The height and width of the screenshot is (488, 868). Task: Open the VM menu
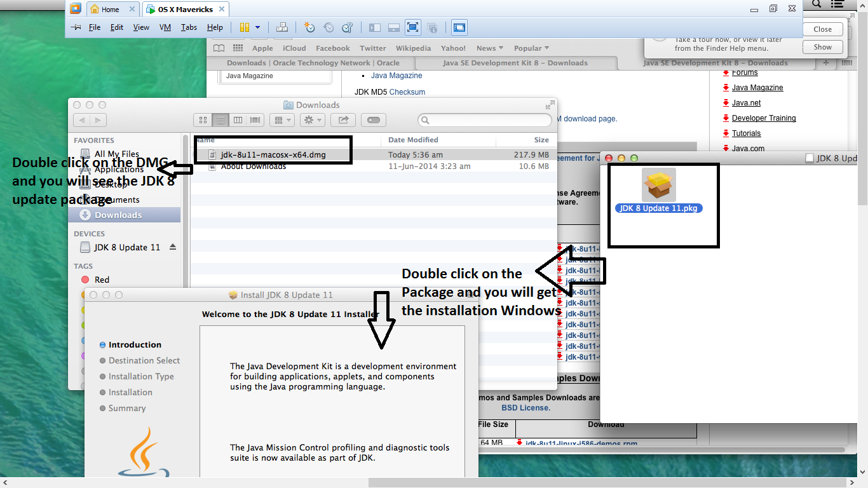165,27
